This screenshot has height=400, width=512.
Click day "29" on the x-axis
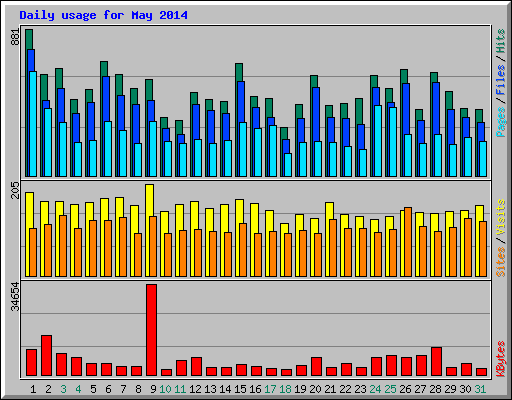[x=450, y=389]
